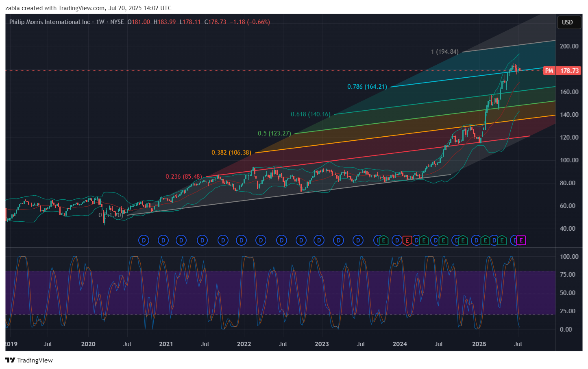Click the 0.786 (164.21) Fibonacci label
Screen dimensions: 588x369
(367, 87)
